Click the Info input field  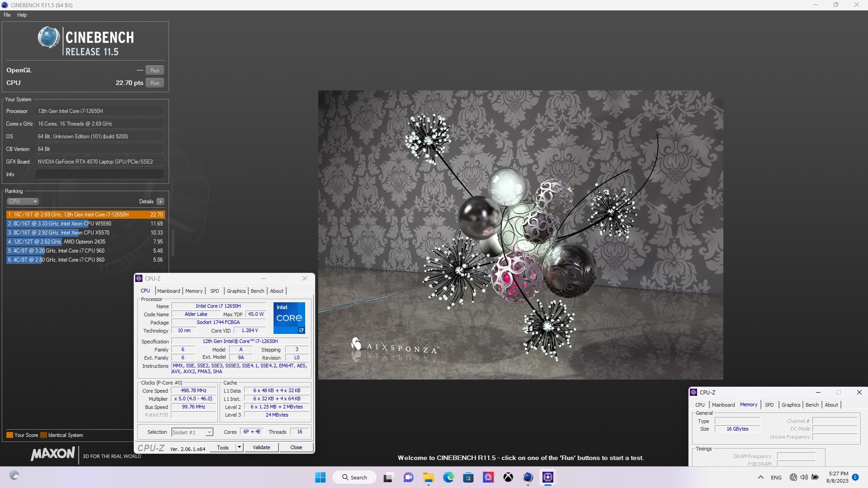pyautogui.click(x=99, y=174)
